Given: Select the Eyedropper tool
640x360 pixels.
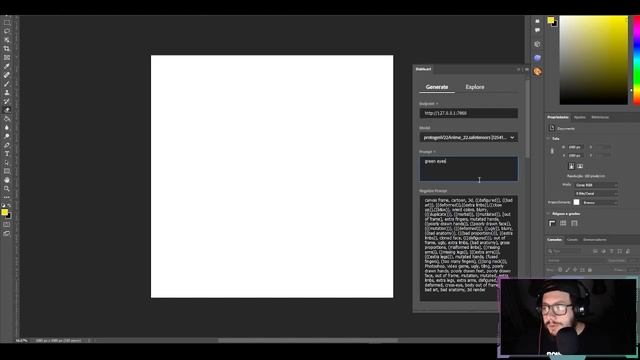Looking at the screenshot, I should click(7, 66).
